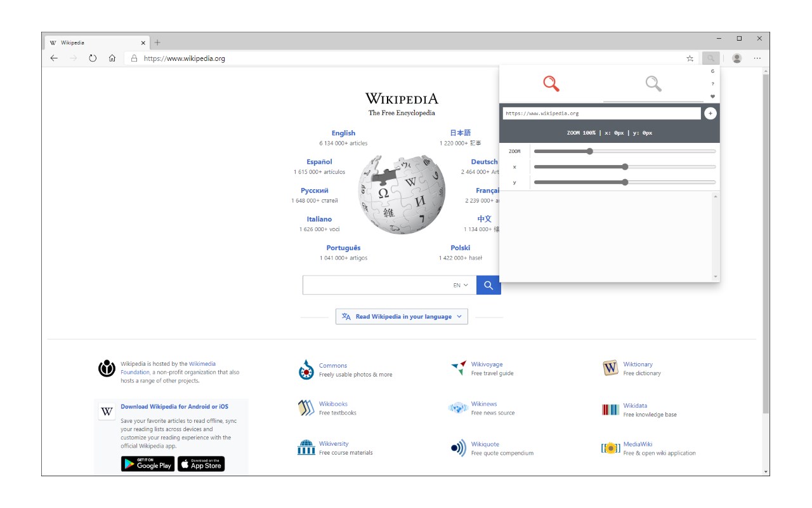Adjust the ZOOM slider
The image size is (812, 508).
coord(625,151)
